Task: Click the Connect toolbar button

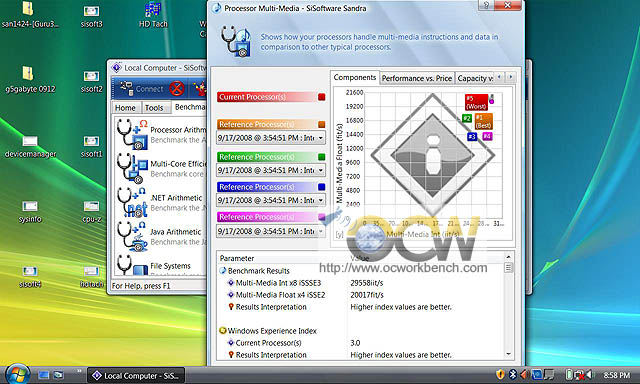Action: (142, 89)
